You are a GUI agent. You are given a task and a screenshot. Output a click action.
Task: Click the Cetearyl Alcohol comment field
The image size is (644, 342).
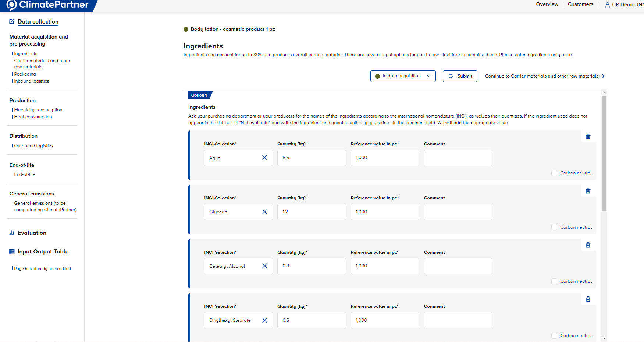coord(458,266)
